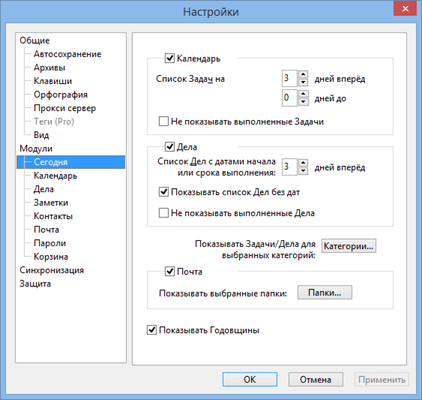Toggle the Почта group checkbox

pos(170,271)
